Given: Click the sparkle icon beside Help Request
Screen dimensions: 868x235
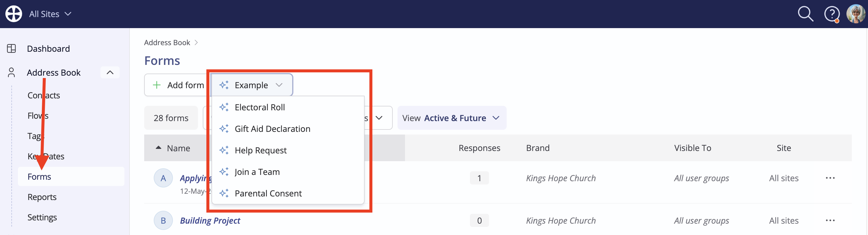Looking at the screenshot, I should click(224, 150).
